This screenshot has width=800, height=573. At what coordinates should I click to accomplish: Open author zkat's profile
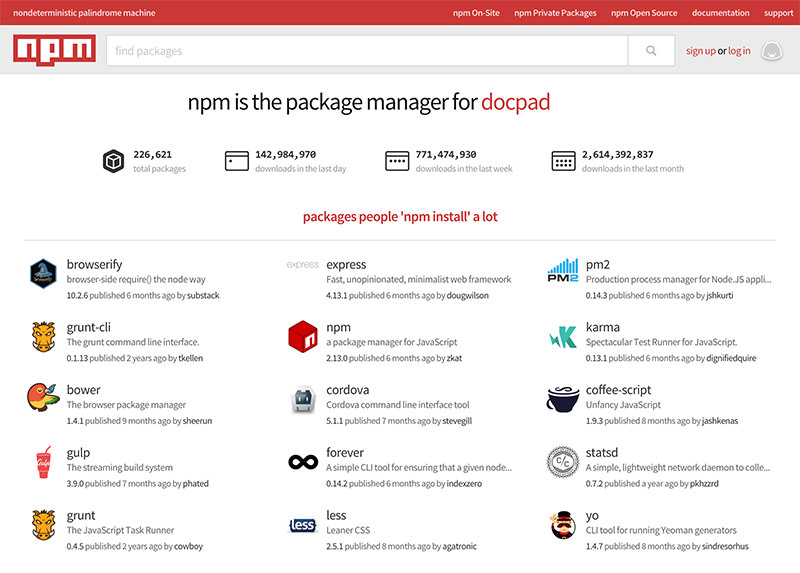point(454,358)
